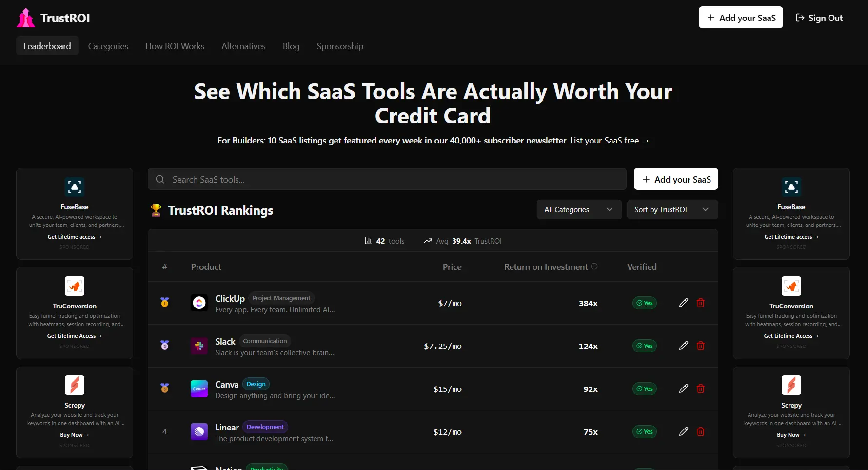Click the Return on Investment info icon
This screenshot has width=868, height=470.
594,266
